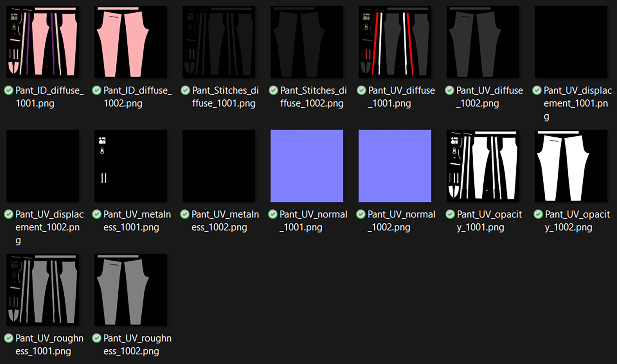
Task: Select the Pant_UV_metalness_1002.png thumbnail
Action: [219, 166]
